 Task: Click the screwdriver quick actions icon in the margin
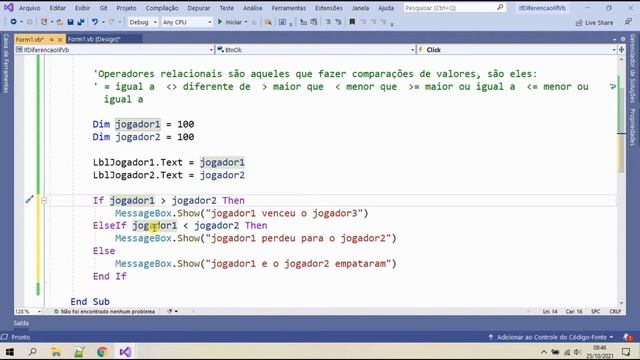pos(29,200)
